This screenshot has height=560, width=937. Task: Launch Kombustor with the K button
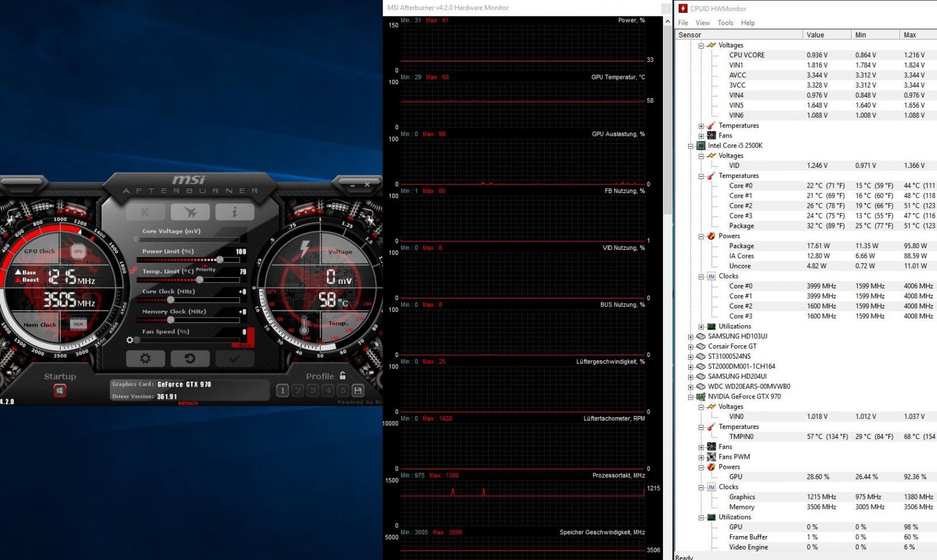(145, 212)
